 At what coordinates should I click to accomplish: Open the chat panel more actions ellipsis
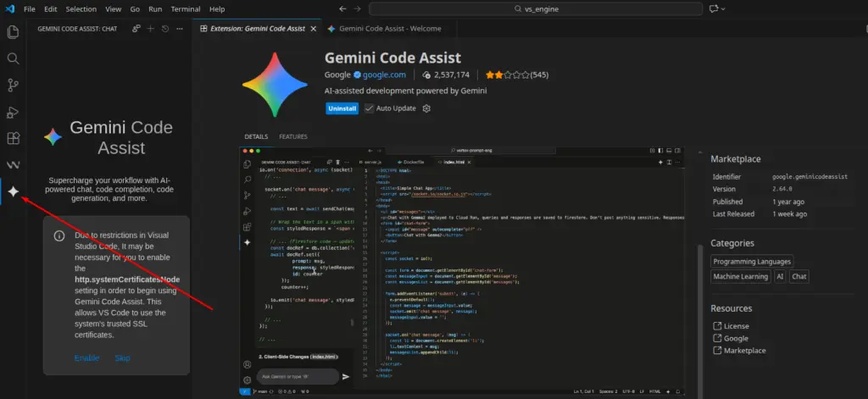[178, 29]
